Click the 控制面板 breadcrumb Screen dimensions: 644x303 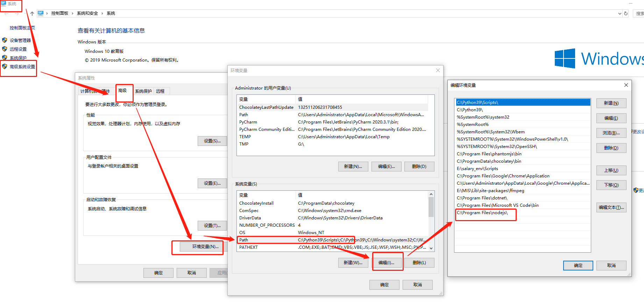[60, 13]
